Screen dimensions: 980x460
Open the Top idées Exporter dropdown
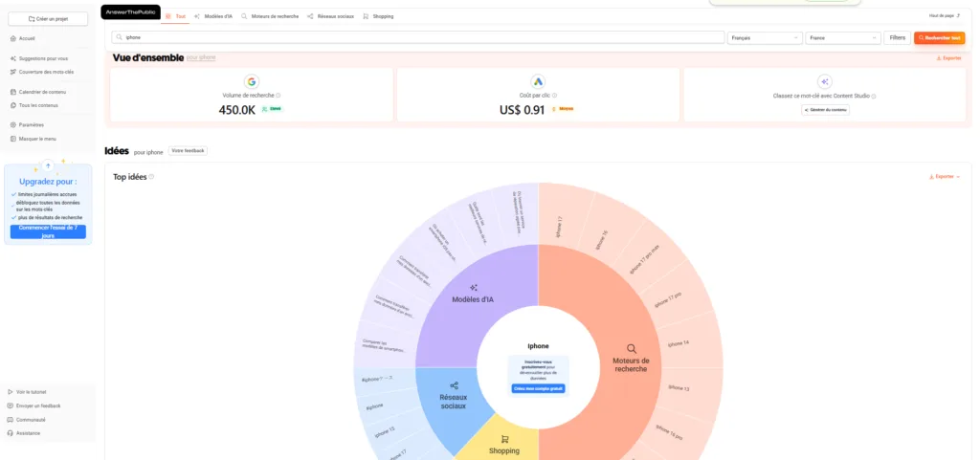click(945, 177)
